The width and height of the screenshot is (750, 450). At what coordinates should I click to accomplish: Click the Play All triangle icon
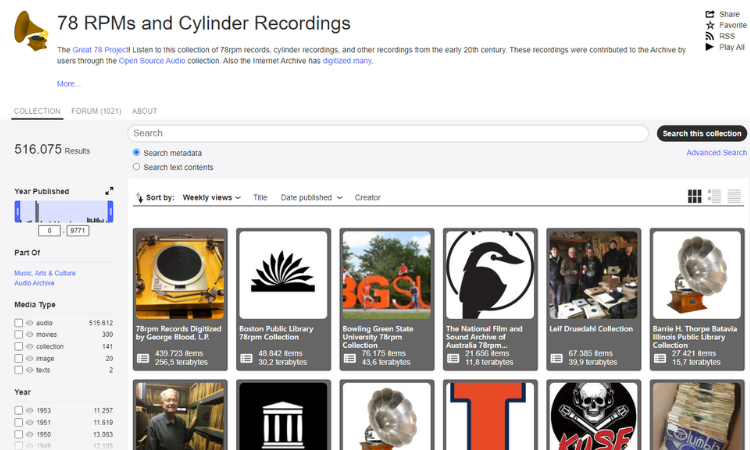[710, 47]
